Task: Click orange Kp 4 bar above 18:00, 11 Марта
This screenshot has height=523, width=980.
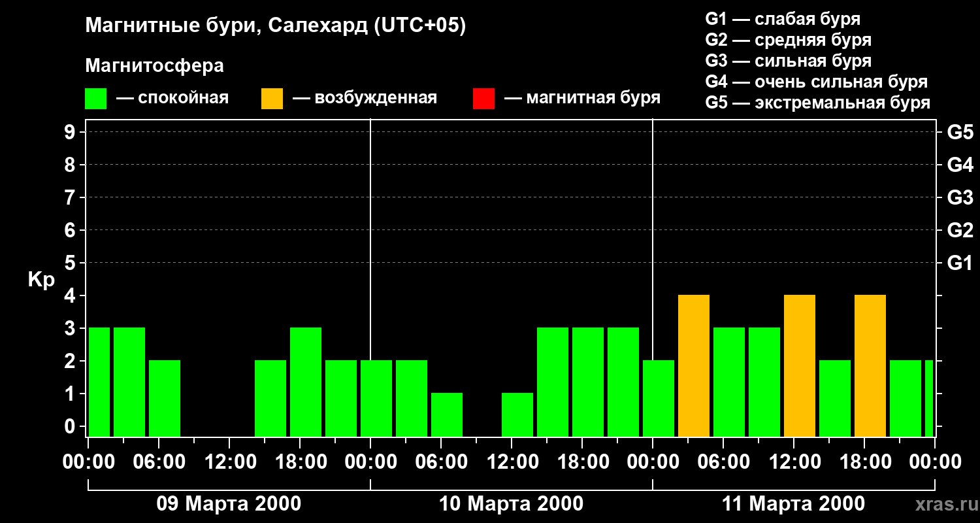Action: point(870,366)
